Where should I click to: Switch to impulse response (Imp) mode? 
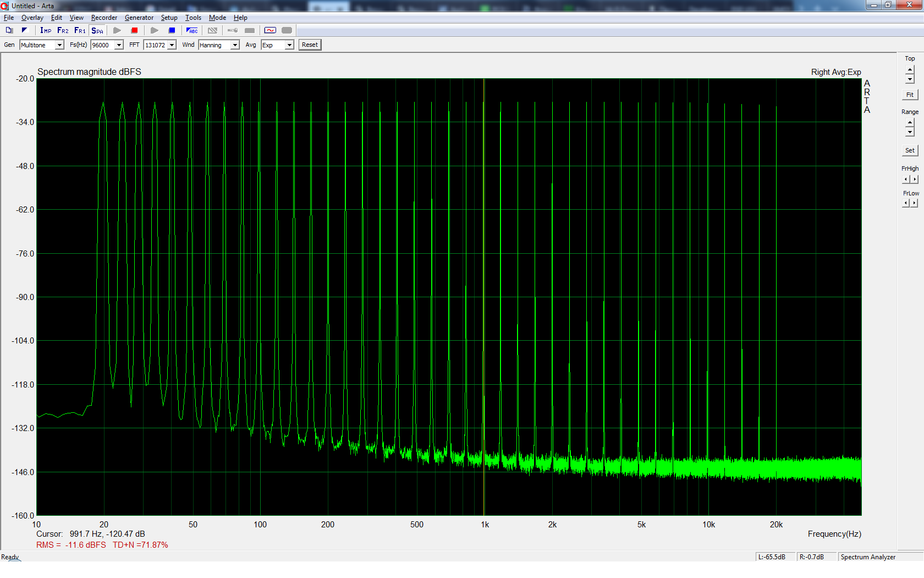[46, 30]
